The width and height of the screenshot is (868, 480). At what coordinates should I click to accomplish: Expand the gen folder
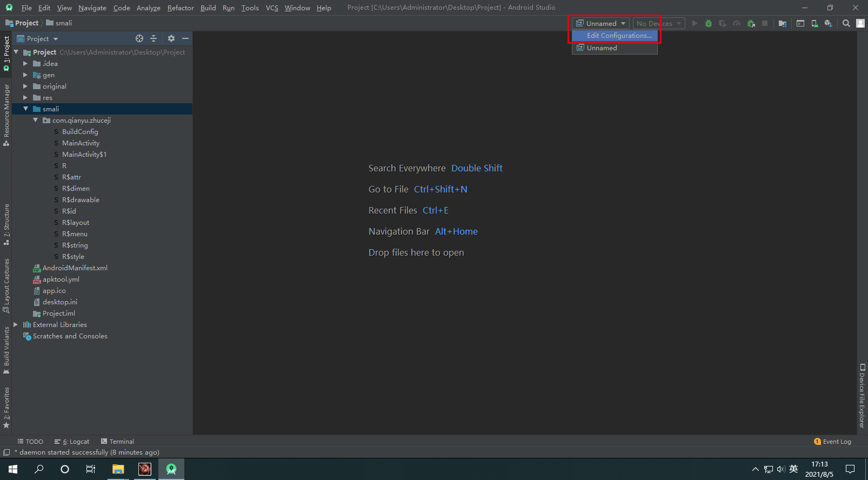point(25,75)
